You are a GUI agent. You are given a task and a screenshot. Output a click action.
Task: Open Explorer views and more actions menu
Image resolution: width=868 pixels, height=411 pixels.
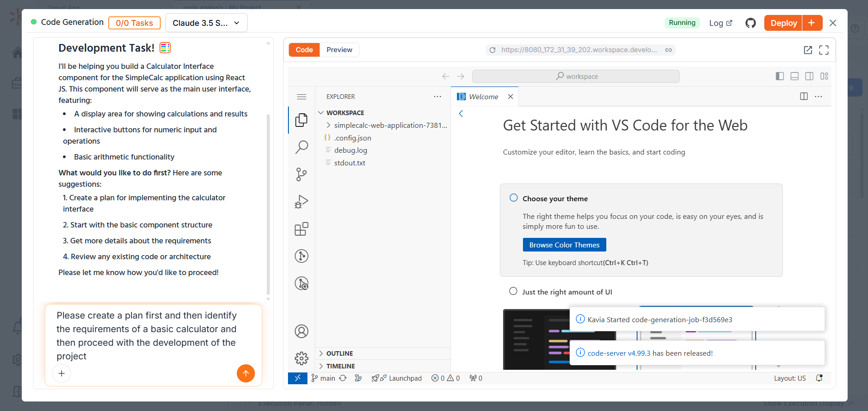(437, 97)
